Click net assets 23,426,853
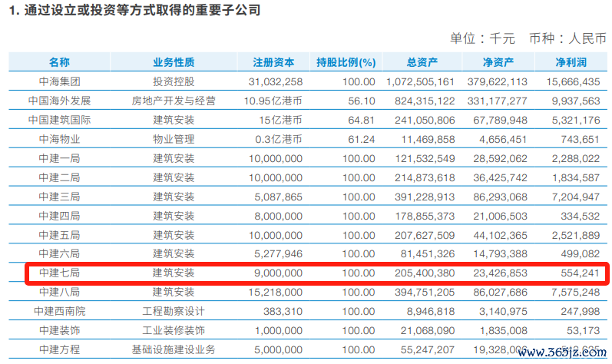This screenshot has width=612, height=364. 501,273
